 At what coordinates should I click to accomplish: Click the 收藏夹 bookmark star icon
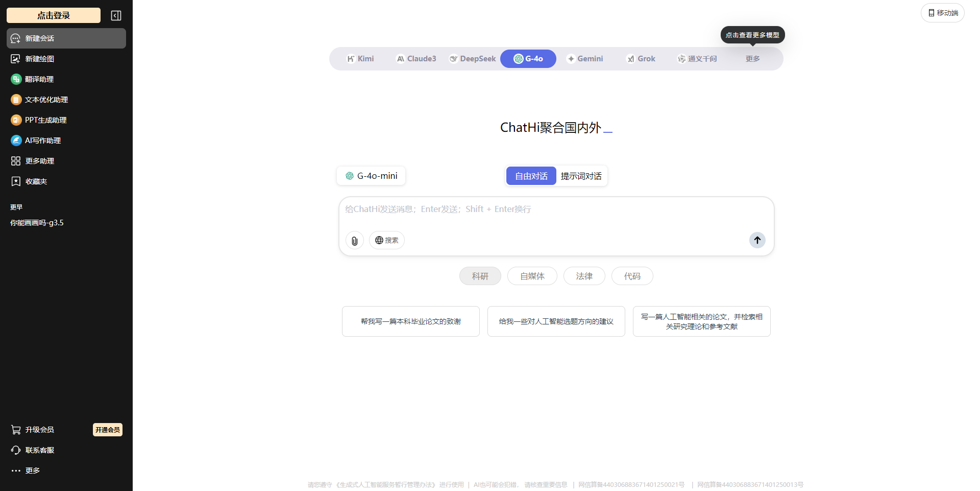click(x=16, y=181)
